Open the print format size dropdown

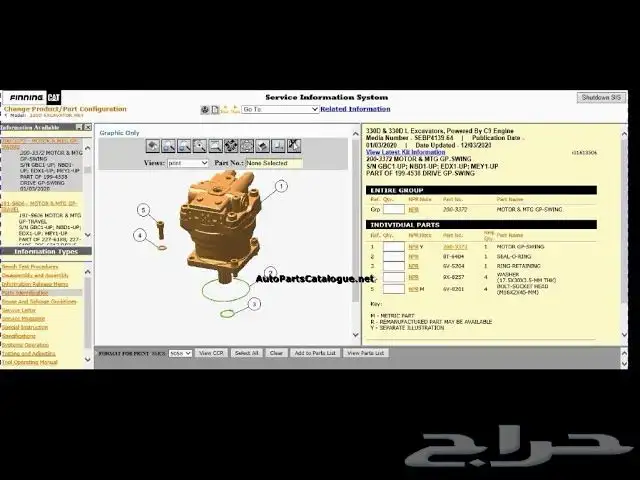[181, 353]
